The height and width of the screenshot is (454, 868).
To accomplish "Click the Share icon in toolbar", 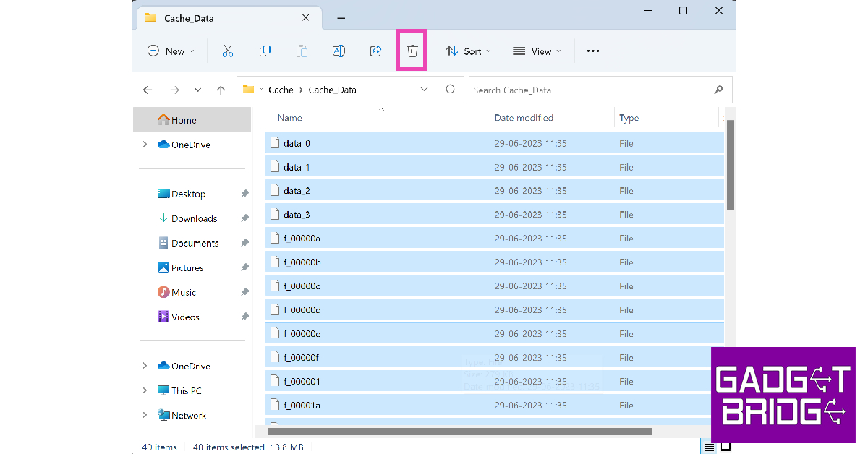I will point(375,51).
